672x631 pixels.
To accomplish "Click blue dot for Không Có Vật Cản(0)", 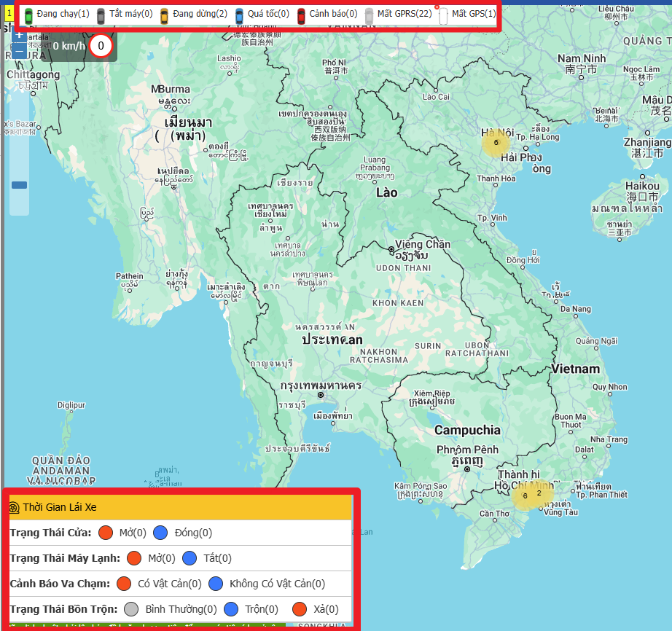I will coord(216,584).
